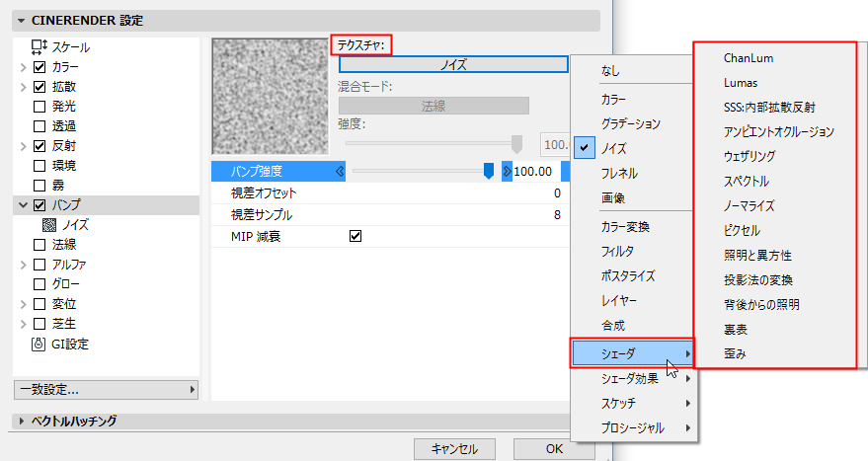Collapse the CINERENDER 設定 panel

[21, 21]
